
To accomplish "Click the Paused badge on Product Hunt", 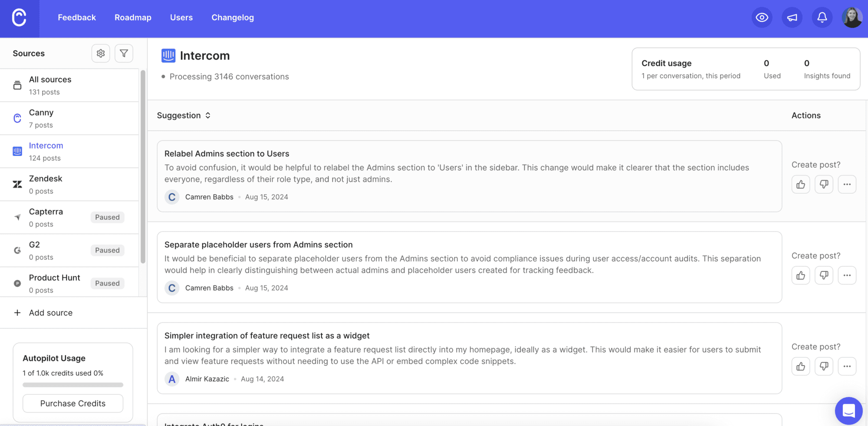I will tap(107, 283).
